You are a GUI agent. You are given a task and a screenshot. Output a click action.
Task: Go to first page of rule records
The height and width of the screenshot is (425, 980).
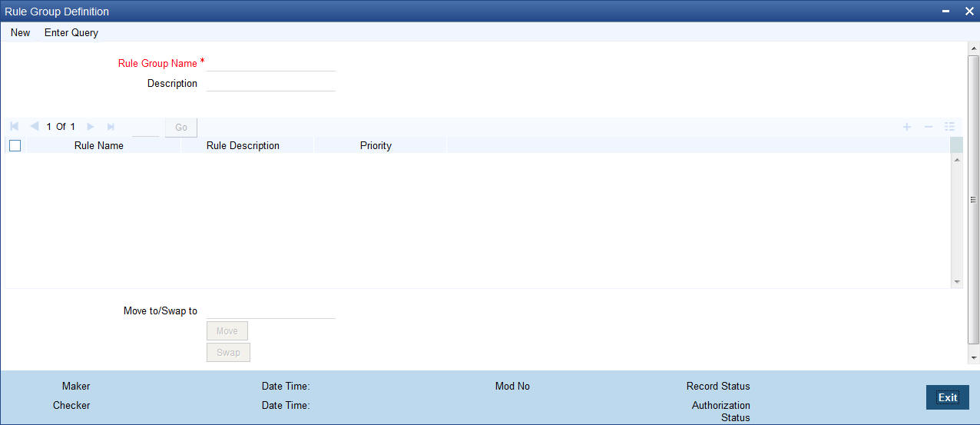pyautogui.click(x=15, y=126)
